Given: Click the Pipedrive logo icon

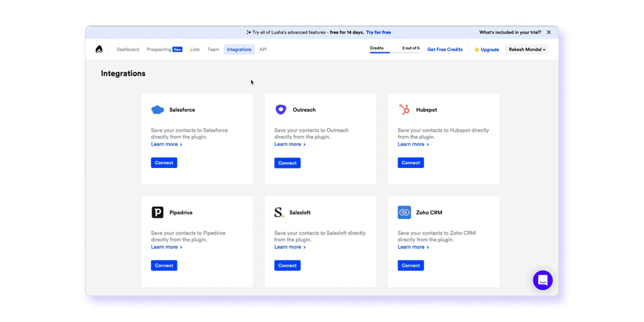Looking at the screenshot, I should pos(158,213).
